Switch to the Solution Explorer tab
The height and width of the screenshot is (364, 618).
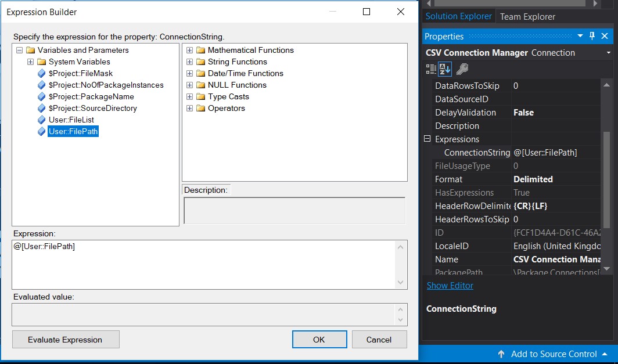coord(458,16)
